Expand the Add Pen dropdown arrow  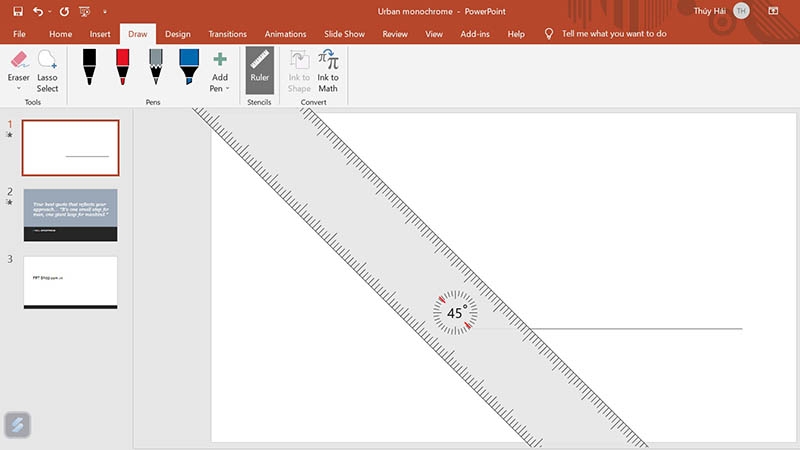(228, 89)
